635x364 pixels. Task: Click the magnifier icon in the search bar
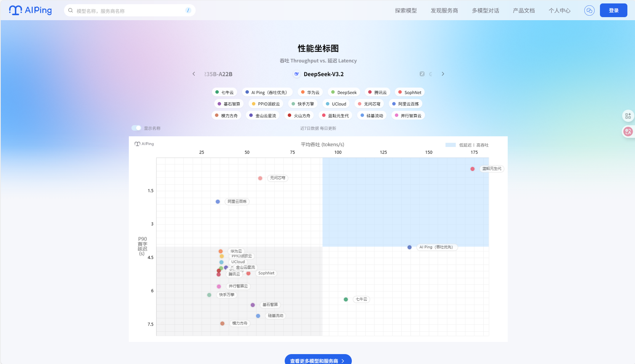[71, 10]
